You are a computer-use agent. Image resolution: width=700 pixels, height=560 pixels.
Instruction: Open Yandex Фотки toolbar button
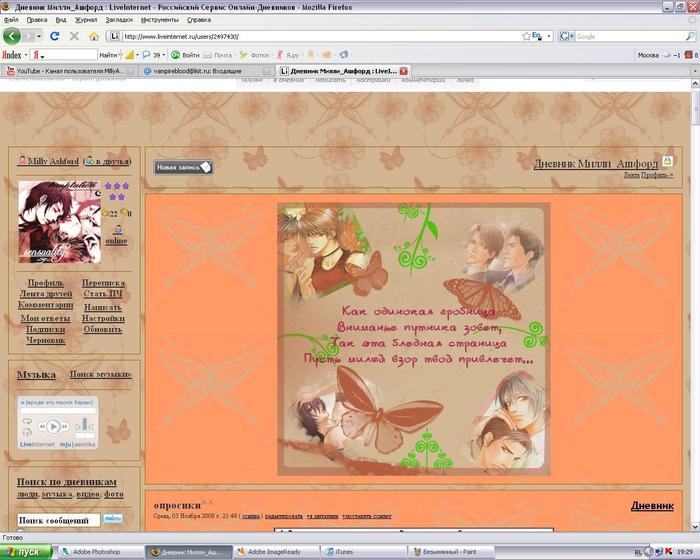coord(254,55)
